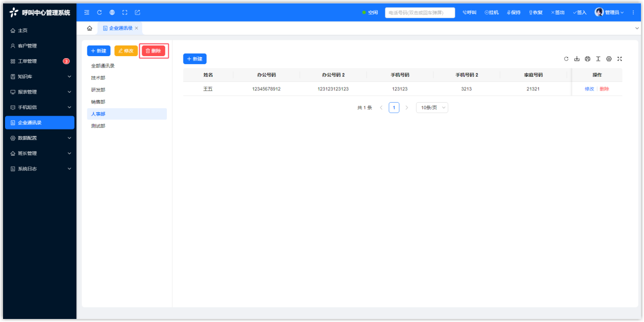This screenshot has width=644, height=322.
Task: Open the table column settings gear
Action: (609, 59)
